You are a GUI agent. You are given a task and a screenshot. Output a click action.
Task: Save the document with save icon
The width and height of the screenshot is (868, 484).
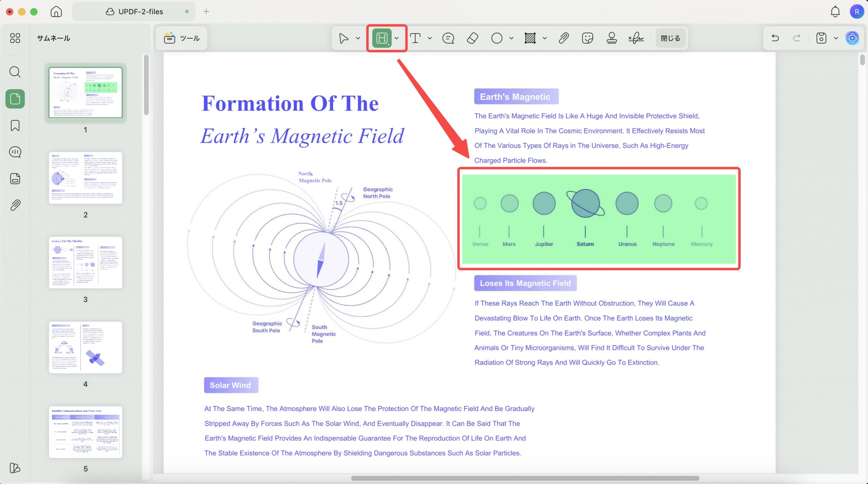click(x=821, y=38)
